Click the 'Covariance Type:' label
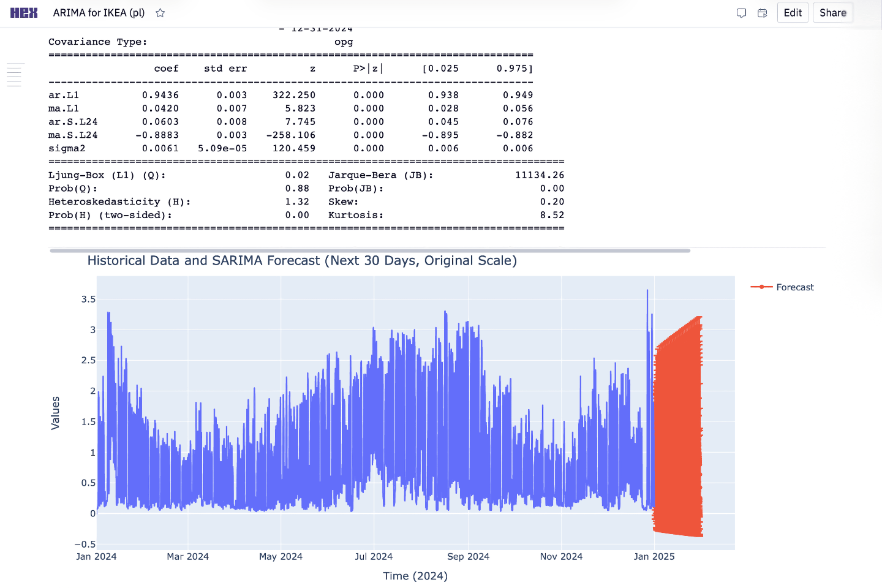 tap(98, 42)
